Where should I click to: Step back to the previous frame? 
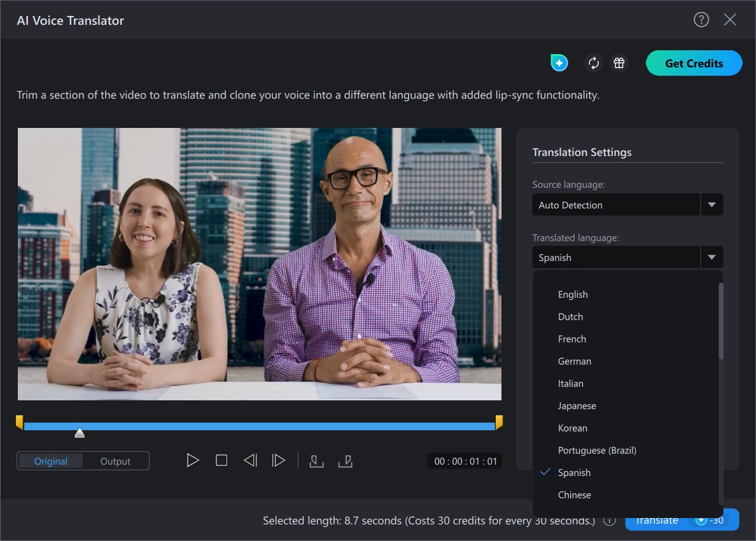[250, 460]
